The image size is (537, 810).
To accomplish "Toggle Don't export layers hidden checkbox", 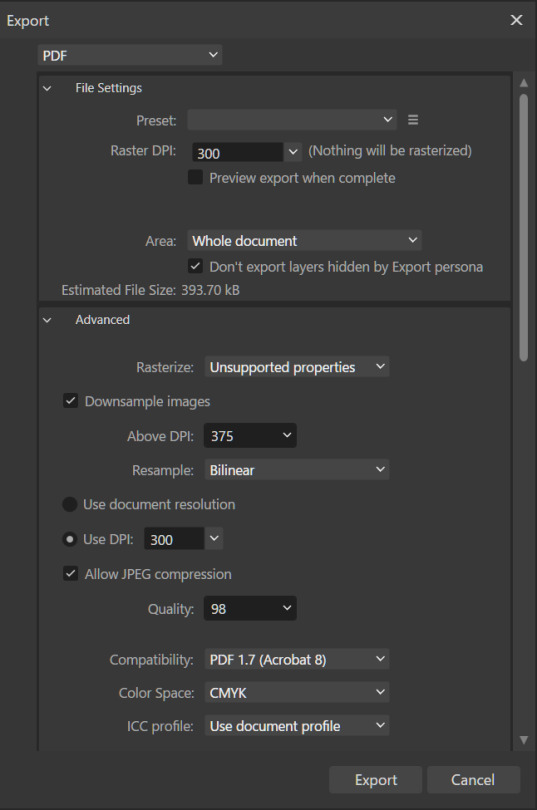I will (x=195, y=267).
